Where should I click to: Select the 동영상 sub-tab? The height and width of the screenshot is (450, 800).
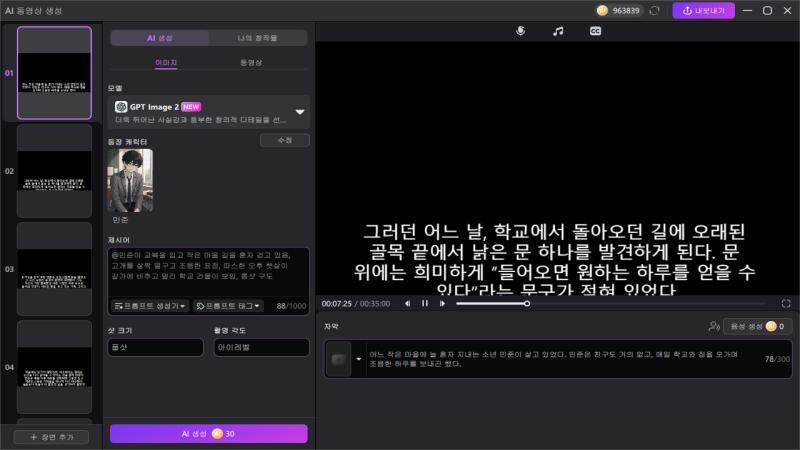(x=252, y=63)
